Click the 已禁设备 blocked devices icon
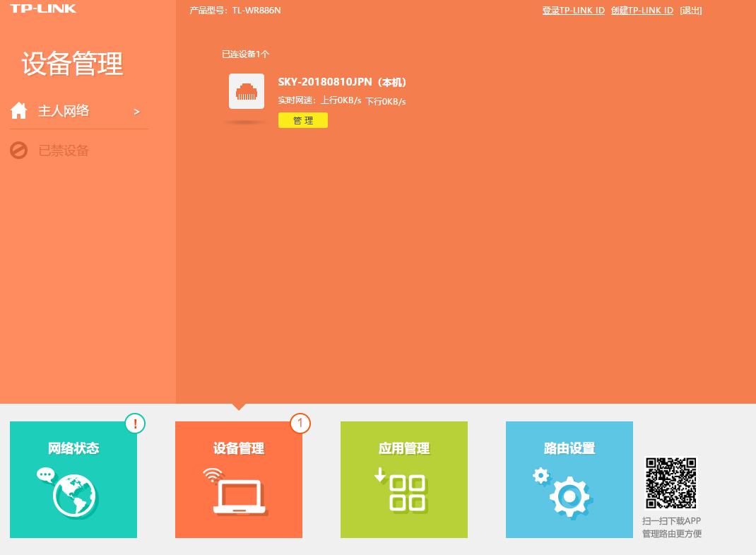Viewport: 756px width, 555px height. [18, 150]
